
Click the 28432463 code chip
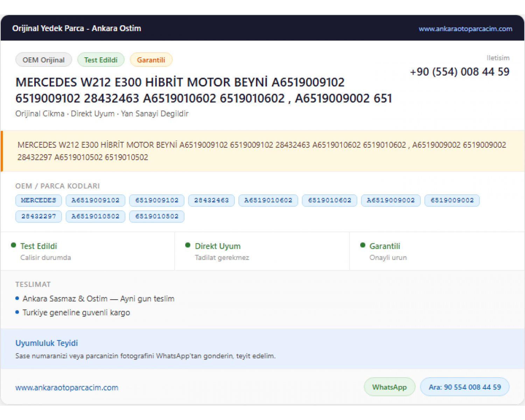(211, 201)
